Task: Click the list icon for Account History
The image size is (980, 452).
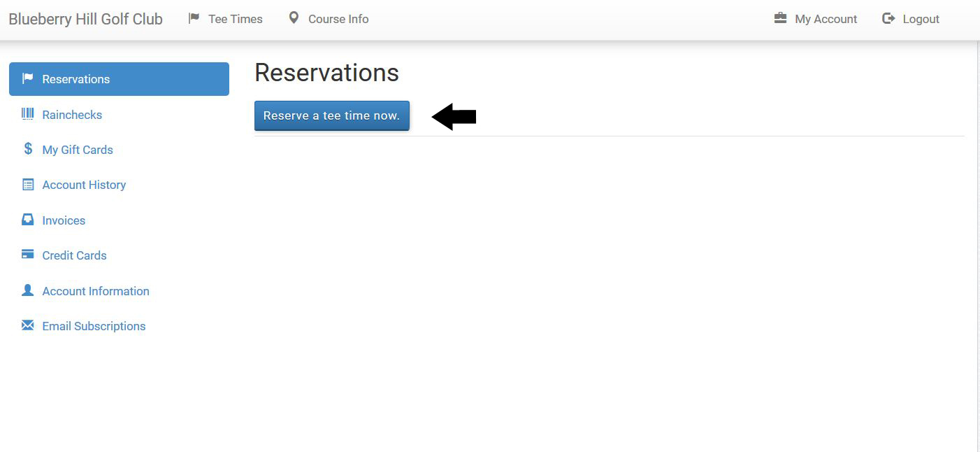Action: coord(28,185)
